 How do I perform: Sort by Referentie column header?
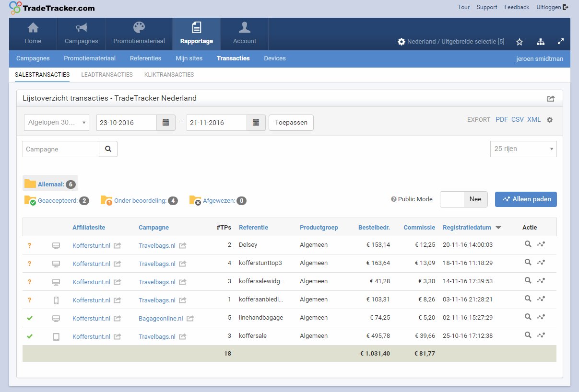click(x=253, y=228)
